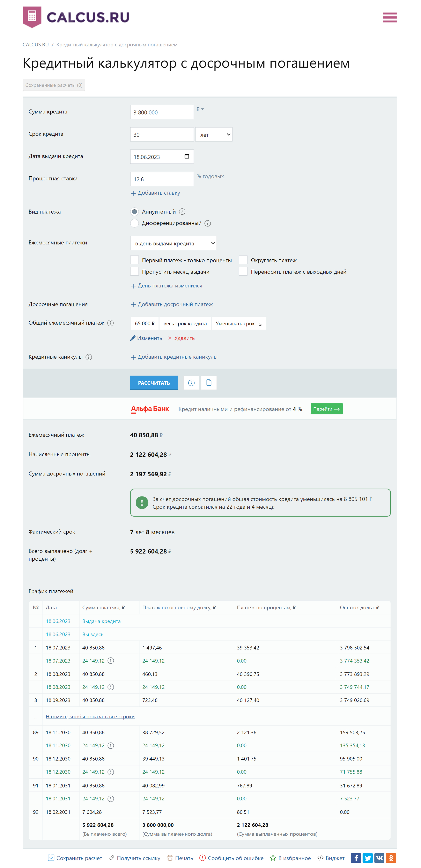Click info icon beside Кредитные каникулы
Image resolution: width=421 pixels, height=868 pixels.
click(x=89, y=357)
